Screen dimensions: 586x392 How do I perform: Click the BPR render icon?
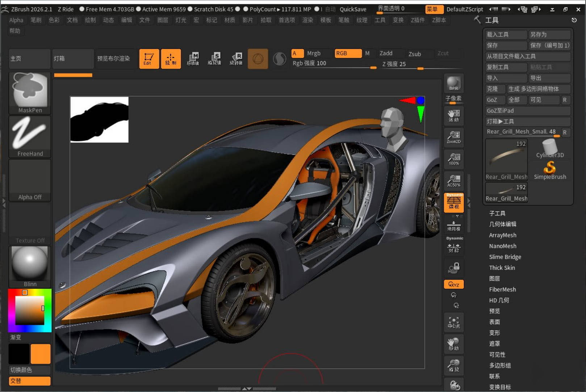[x=453, y=84]
